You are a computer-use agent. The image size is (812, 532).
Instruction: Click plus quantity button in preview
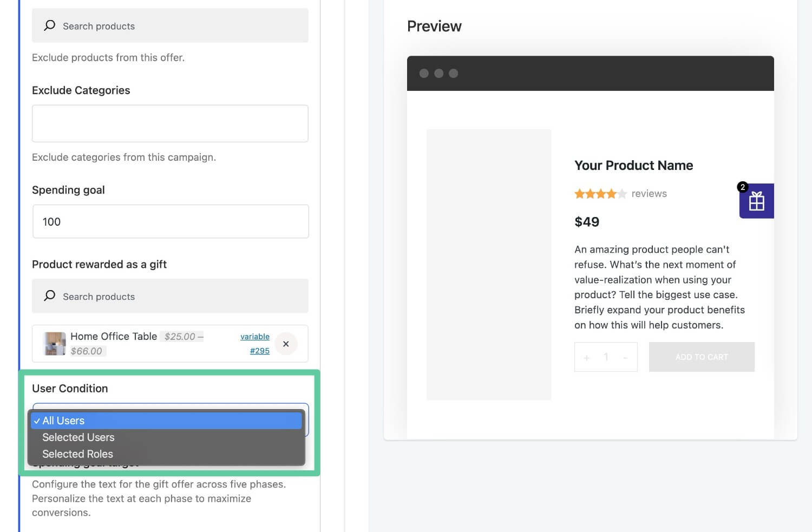click(x=586, y=358)
